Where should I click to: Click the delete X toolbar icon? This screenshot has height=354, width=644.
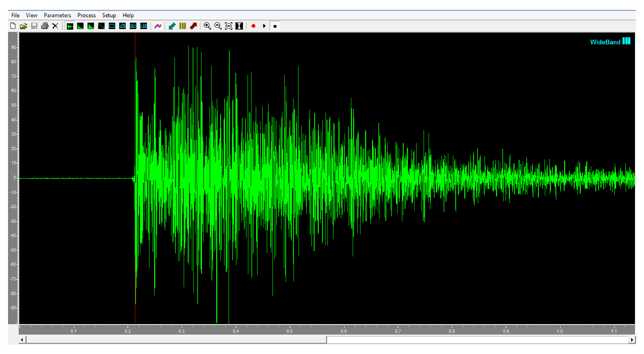coord(55,26)
